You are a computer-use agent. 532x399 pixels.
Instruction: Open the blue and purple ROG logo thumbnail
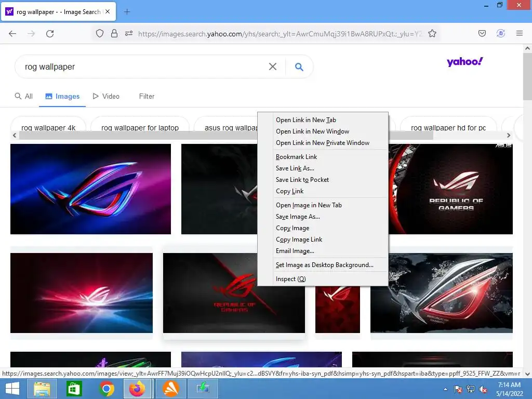click(90, 189)
